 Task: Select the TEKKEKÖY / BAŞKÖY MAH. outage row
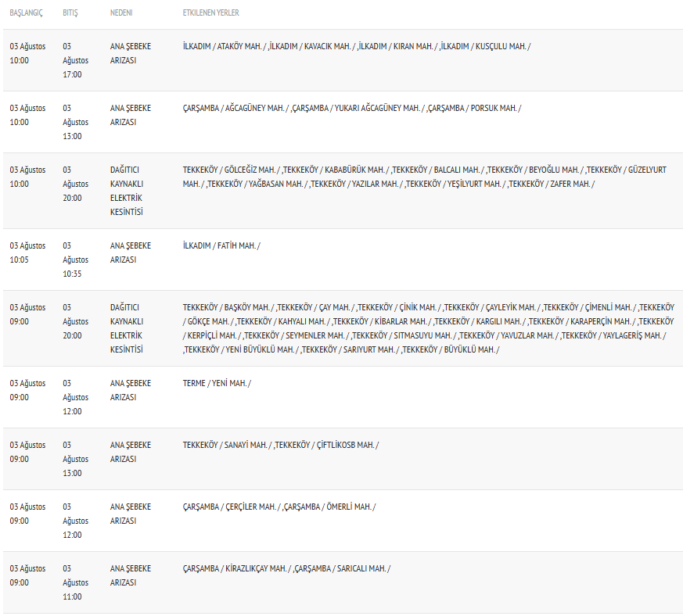pos(343,328)
